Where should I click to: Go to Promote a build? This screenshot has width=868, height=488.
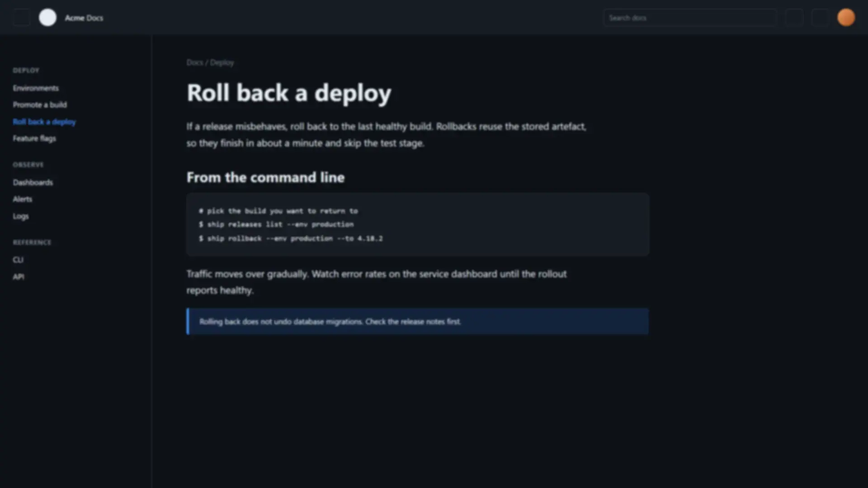[x=40, y=105]
